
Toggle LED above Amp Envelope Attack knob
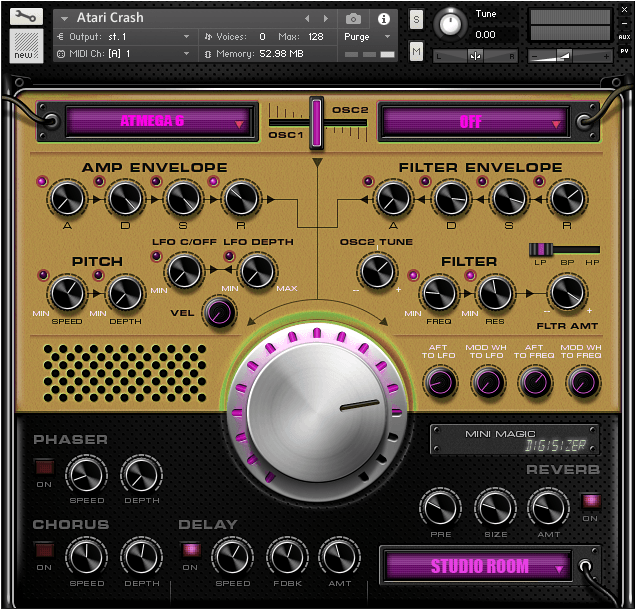[x=42, y=181]
